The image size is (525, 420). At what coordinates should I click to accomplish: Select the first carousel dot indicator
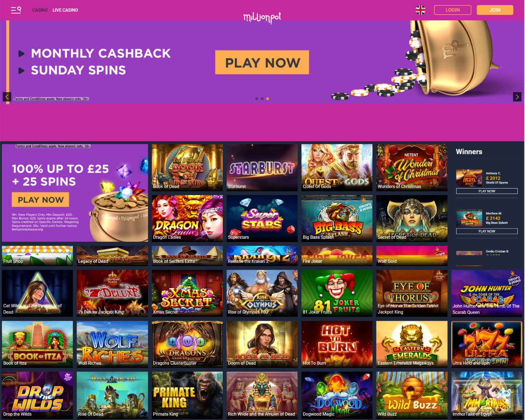257,99
